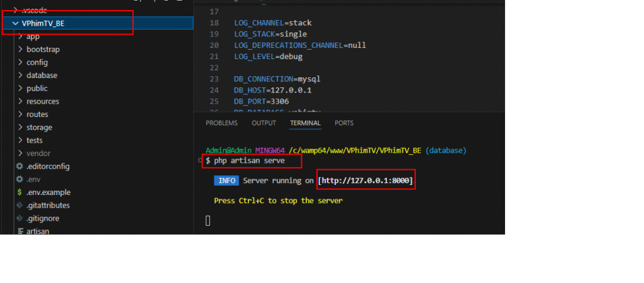Open the artisan file

[x=38, y=231]
